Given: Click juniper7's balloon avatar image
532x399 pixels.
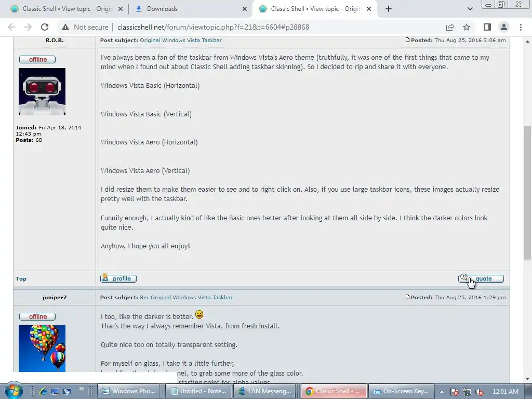Looking at the screenshot, I should 42,349.
